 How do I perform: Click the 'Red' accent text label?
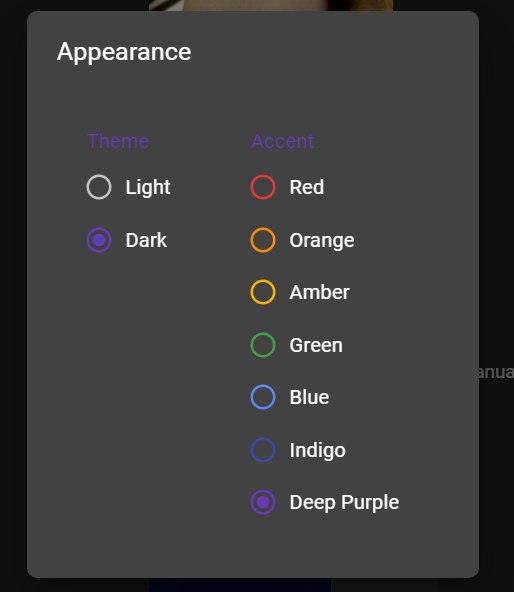(x=307, y=187)
